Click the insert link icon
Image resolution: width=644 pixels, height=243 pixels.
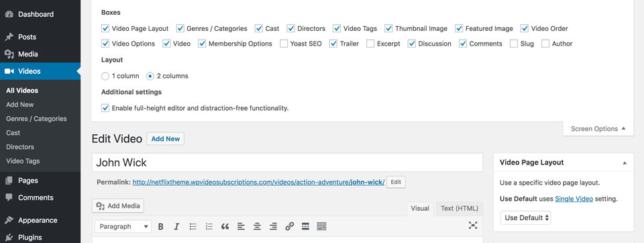pyautogui.click(x=289, y=226)
